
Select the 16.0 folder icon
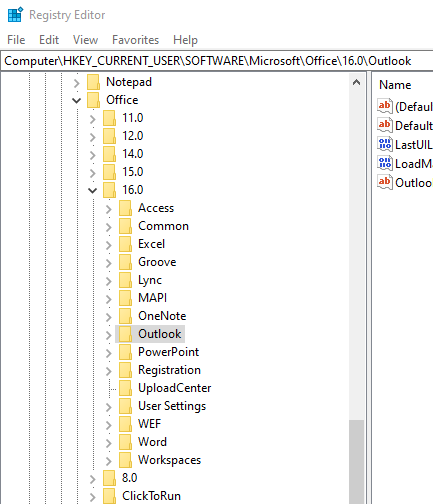point(109,190)
